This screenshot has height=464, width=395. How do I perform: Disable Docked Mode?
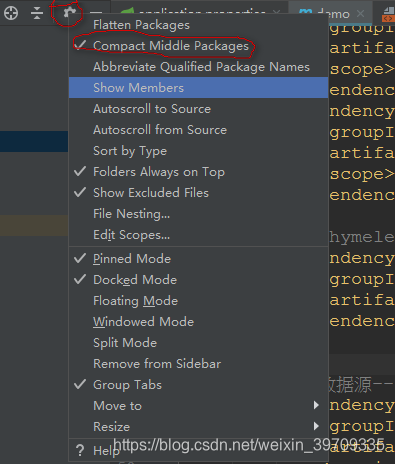198,280
